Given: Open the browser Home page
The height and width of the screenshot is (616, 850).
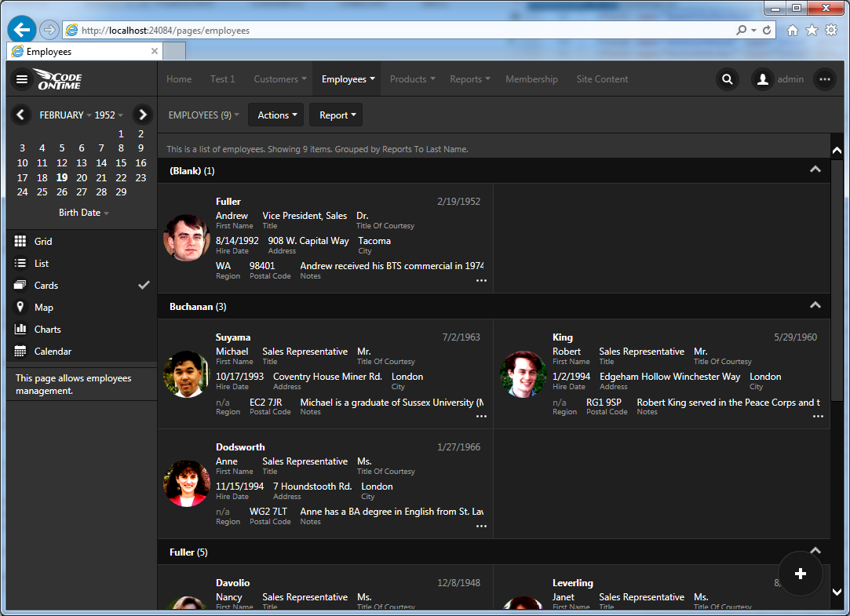Looking at the screenshot, I should click(793, 31).
